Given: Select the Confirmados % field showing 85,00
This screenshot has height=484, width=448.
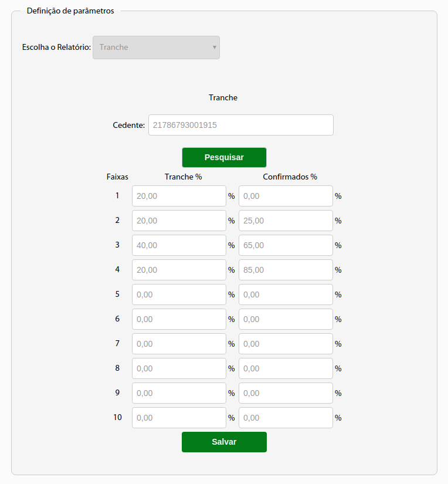Looking at the screenshot, I should click(x=286, y=270).
